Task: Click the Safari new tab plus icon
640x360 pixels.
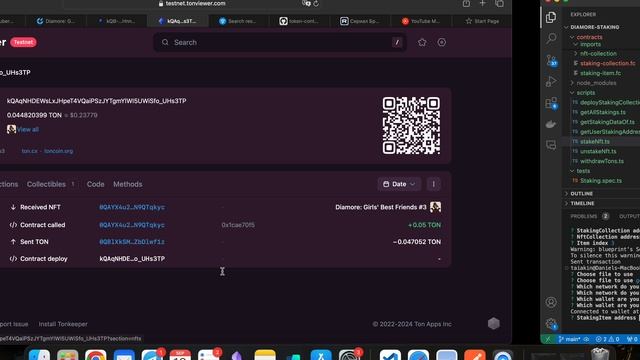Action: point(482,3)
